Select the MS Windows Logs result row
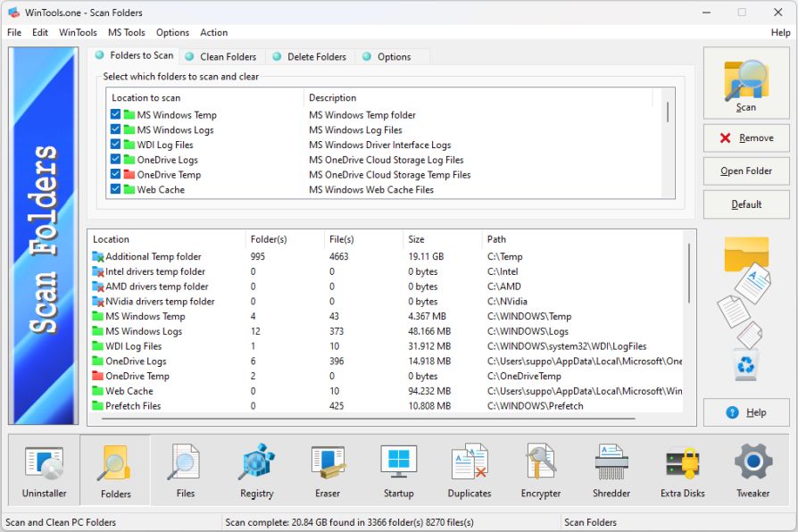The image size is (798, 532). coord(387,331)
